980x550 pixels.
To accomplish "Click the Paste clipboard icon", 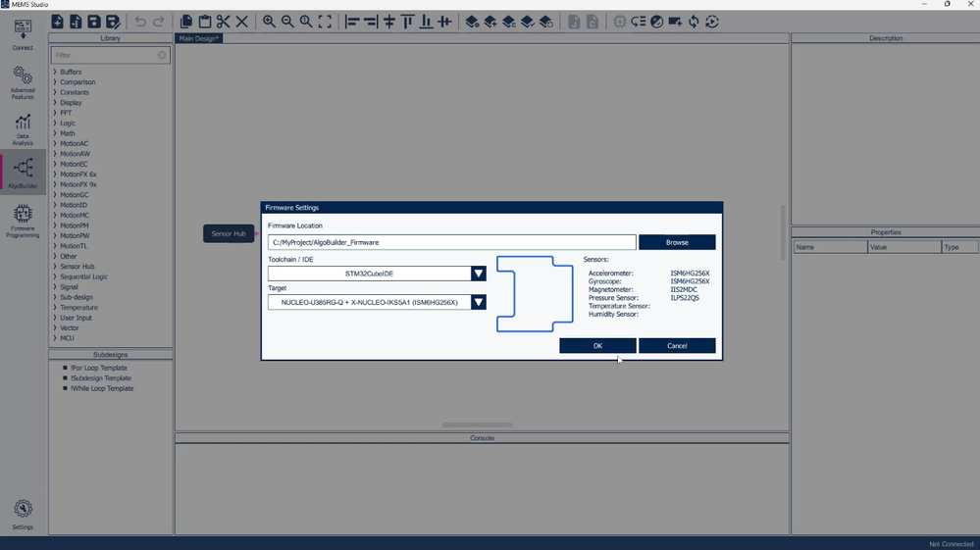I will click(204, 22).
